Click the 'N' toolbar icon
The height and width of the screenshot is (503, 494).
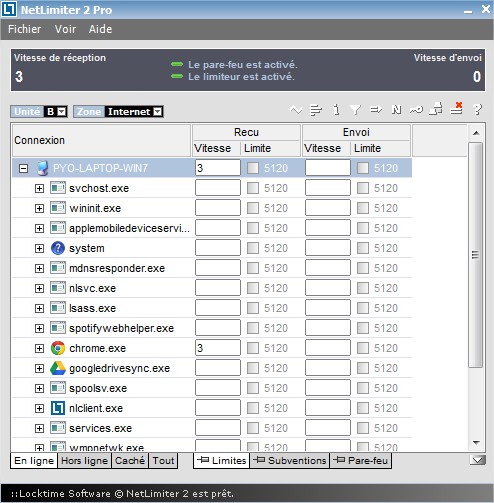(396, 110)
